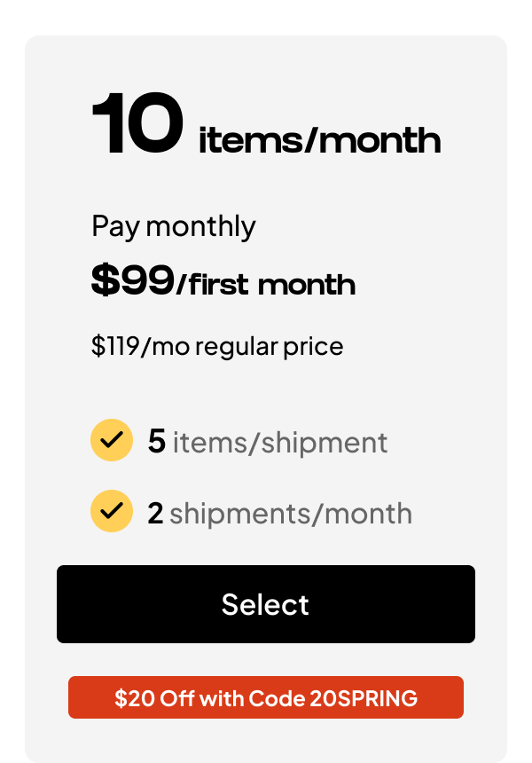Click the "/first month" text

(x=266, y=285)
